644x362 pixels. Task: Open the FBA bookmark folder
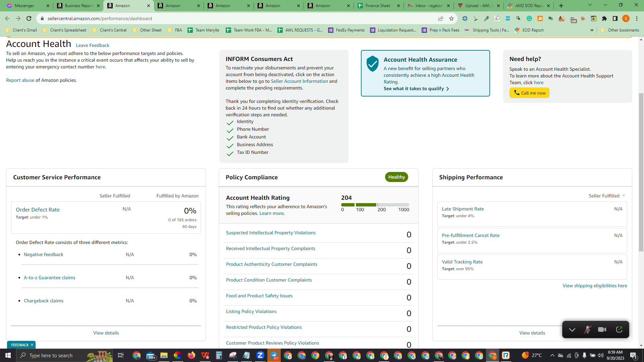[175, 30]
